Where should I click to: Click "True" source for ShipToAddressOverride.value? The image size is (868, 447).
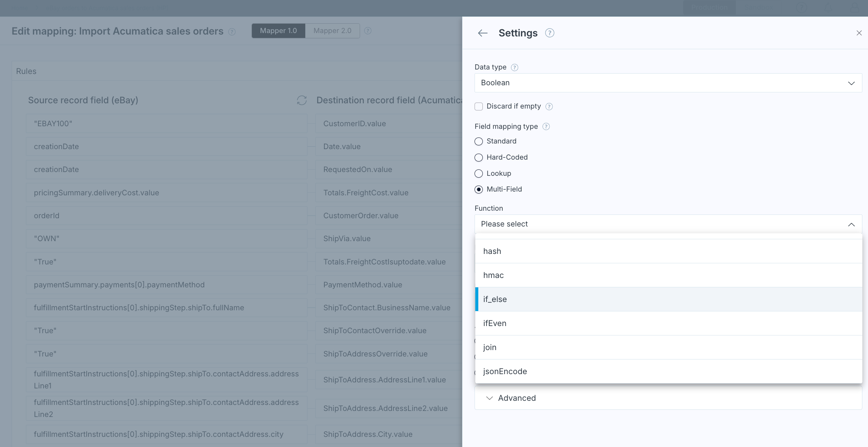click(x=166, y=354)
